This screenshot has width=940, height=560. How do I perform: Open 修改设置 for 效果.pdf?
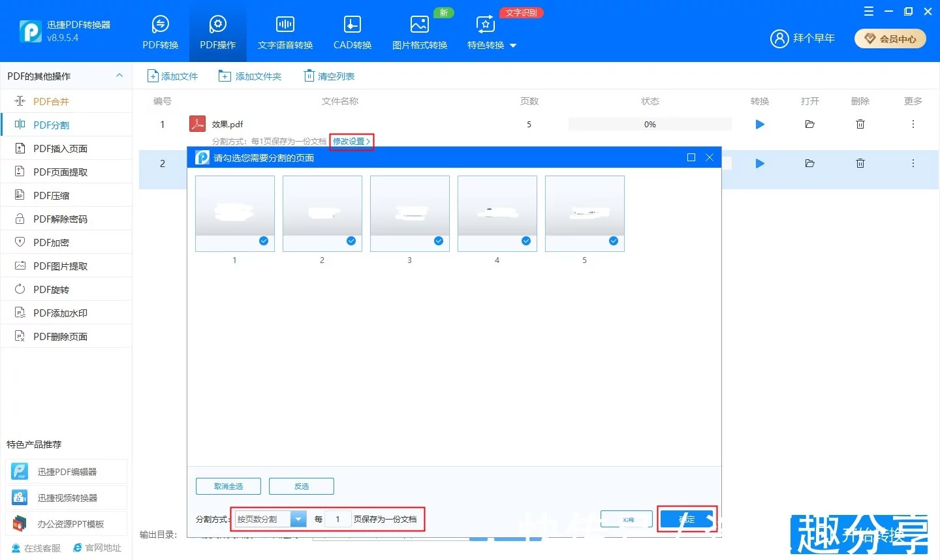[351, 142]
